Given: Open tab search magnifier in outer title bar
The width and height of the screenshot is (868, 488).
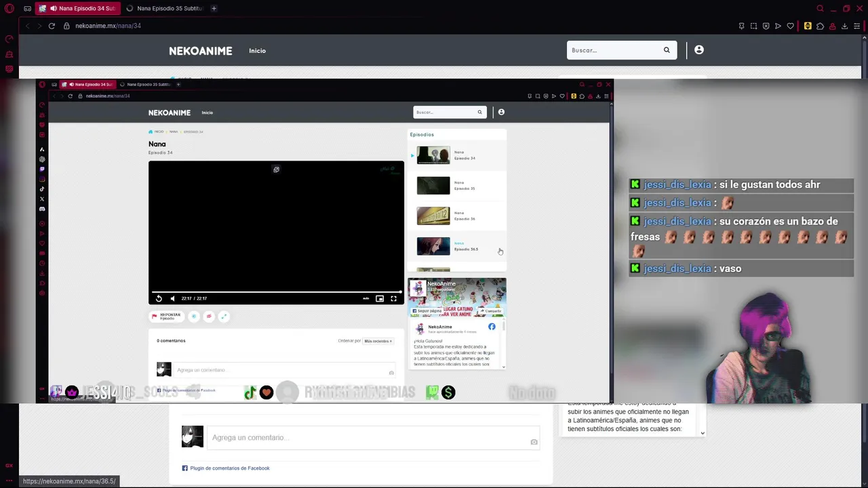Looking at the screenshot, I should tap(820, 9).
